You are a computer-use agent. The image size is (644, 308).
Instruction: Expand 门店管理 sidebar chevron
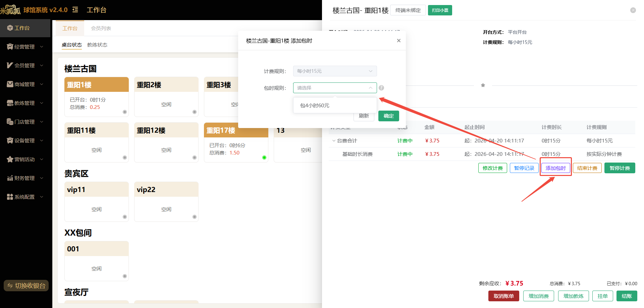42,122
